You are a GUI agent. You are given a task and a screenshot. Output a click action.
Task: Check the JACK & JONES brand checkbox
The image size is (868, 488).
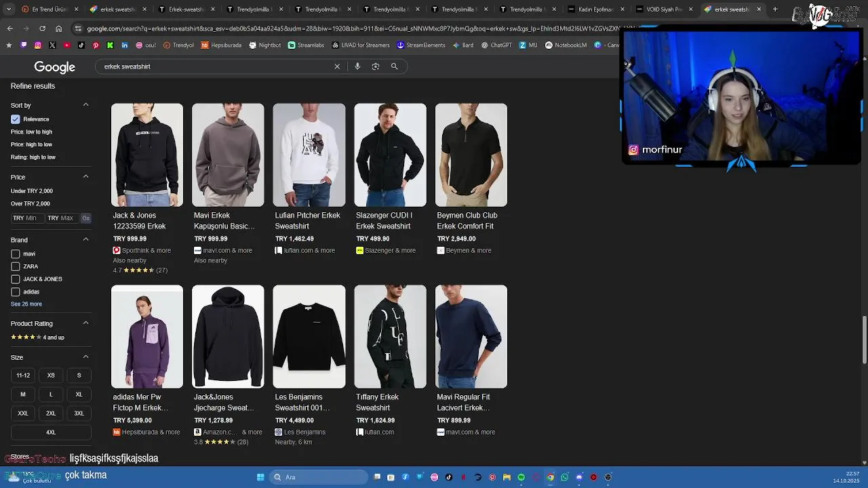15,279
